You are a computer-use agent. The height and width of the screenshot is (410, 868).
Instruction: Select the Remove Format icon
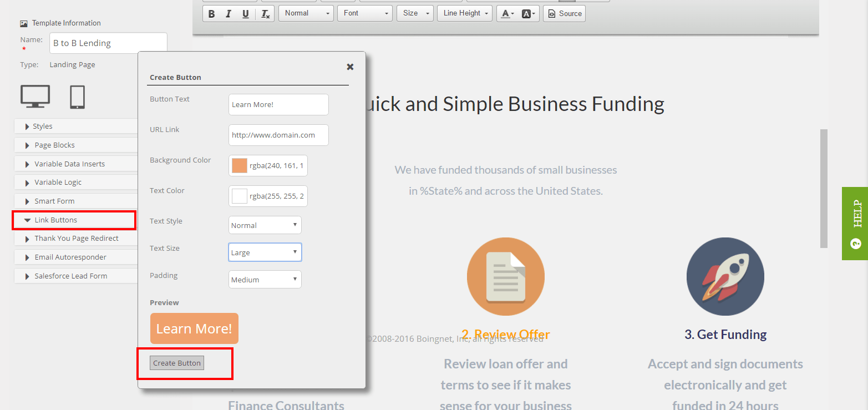pyautogui.click(x=264, y=13)
